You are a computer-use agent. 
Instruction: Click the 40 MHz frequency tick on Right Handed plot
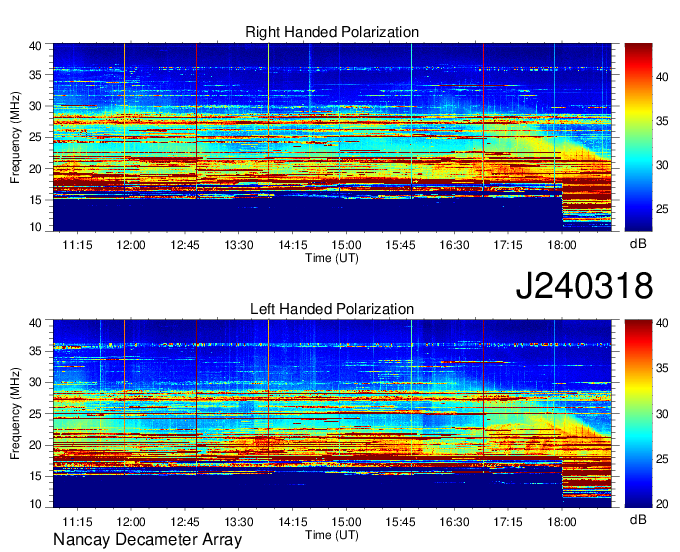[35, 46]
